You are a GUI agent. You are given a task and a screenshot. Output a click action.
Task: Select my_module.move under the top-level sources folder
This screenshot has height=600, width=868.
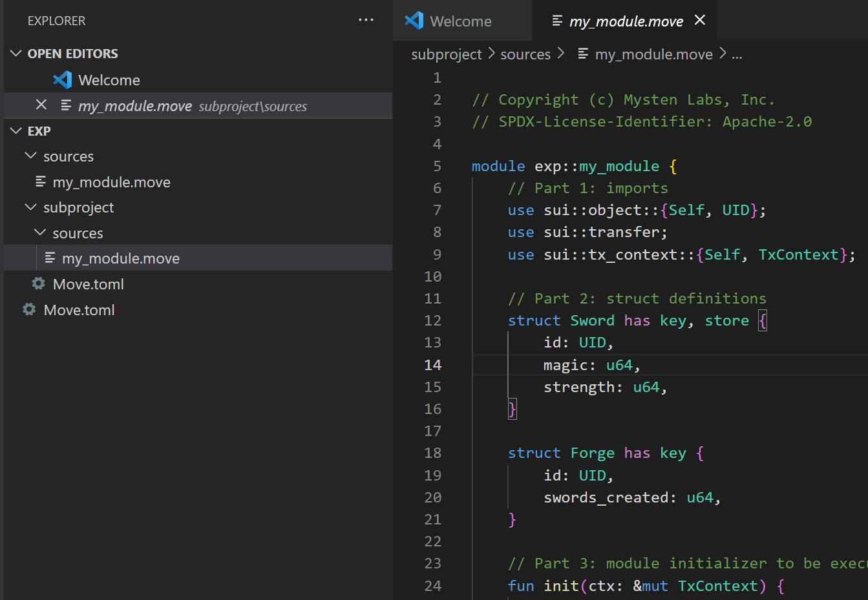click(112, 181)
